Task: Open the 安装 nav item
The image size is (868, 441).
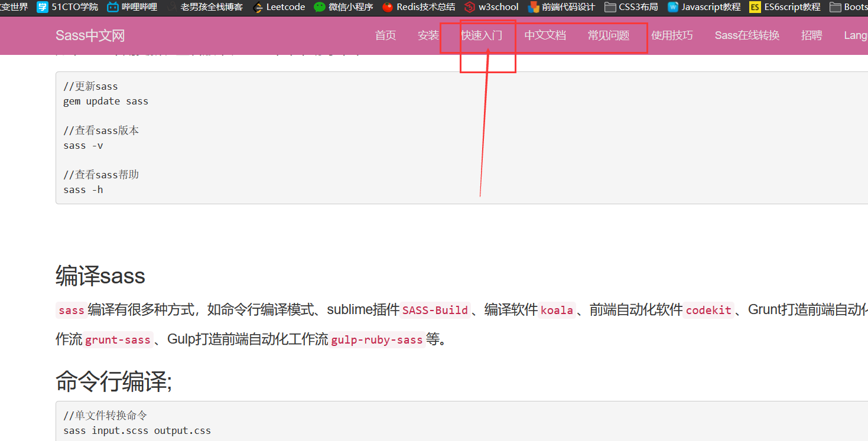Action: [428, 35]
